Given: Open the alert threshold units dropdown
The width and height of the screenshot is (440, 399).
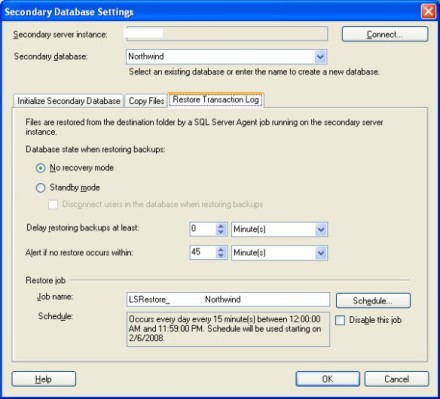Looking at the screenshot, I should point(321,253).
